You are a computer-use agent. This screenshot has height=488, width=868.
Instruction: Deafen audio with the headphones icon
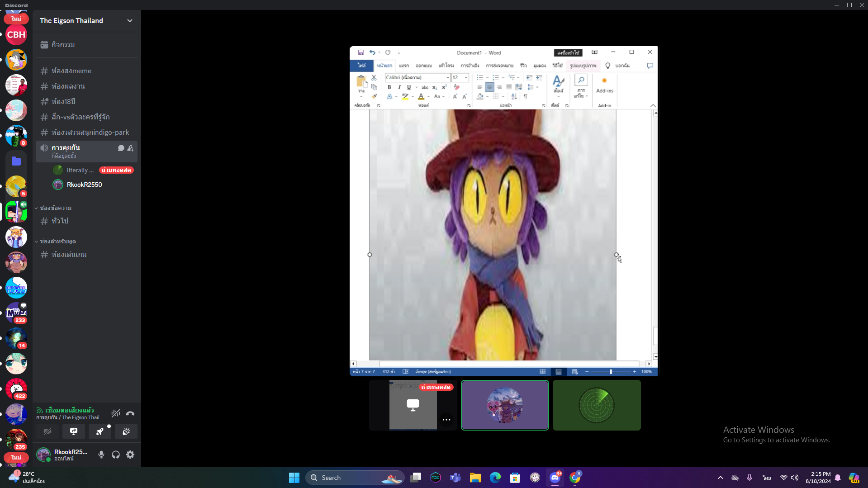tap(116, 455)
